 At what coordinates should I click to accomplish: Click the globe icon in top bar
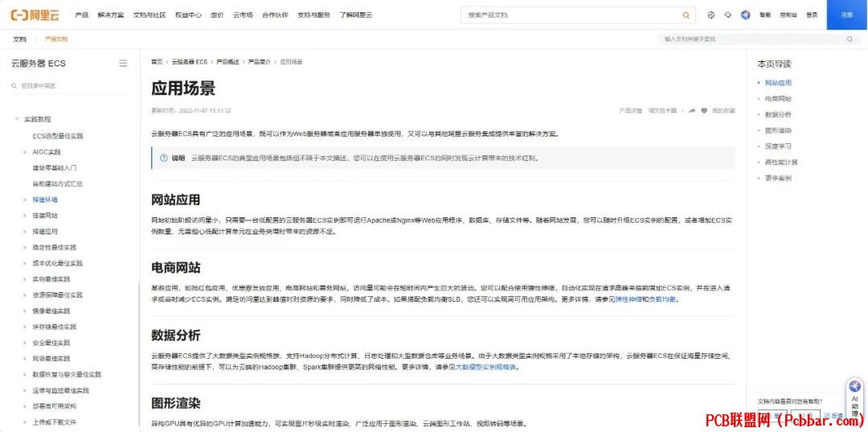711,15
